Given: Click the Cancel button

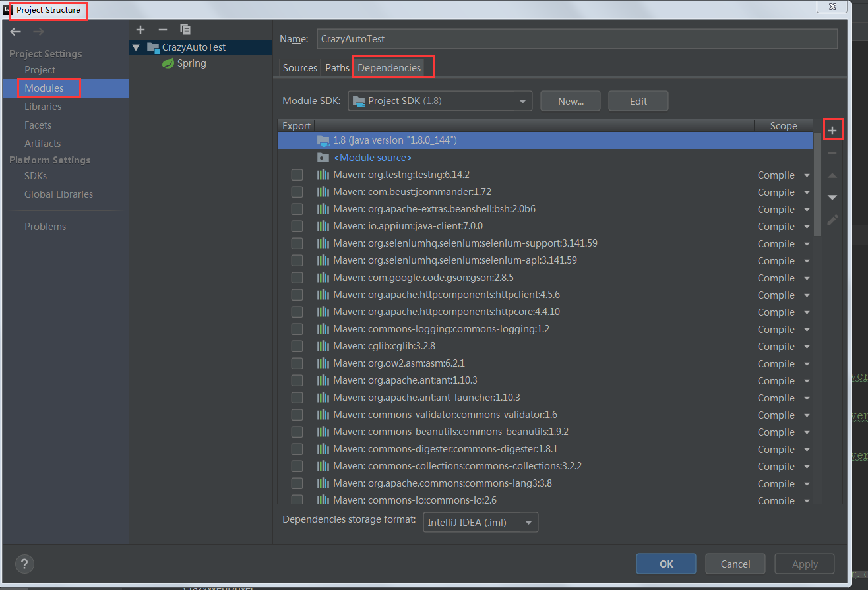Looking at the screenshot, I should (x=735, y=564).
